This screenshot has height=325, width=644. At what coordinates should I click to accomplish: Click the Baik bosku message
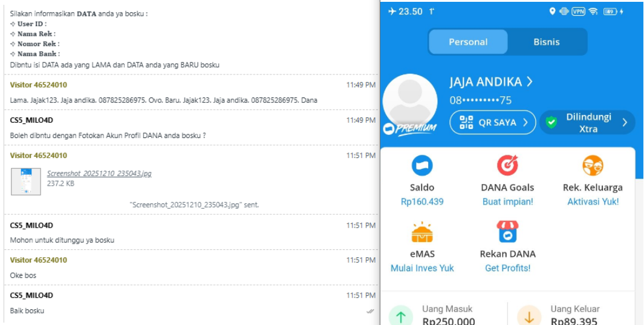click(27, 310)
